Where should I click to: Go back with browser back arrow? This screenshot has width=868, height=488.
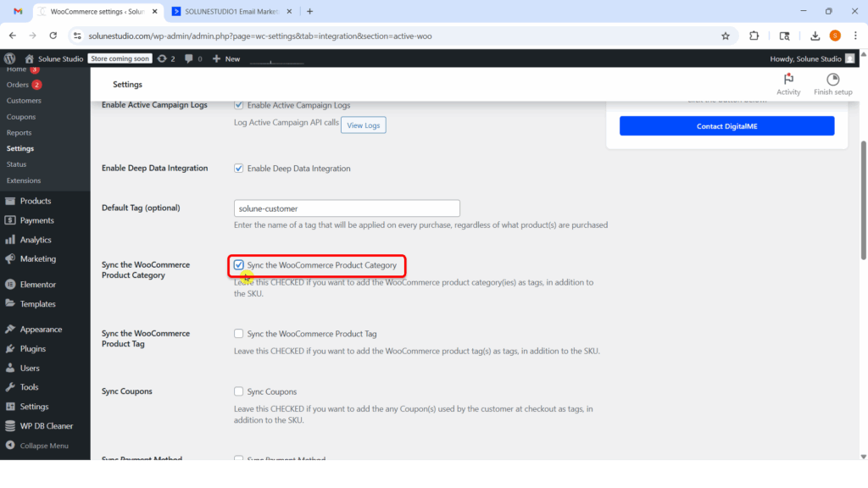click(x=13, y=36)
